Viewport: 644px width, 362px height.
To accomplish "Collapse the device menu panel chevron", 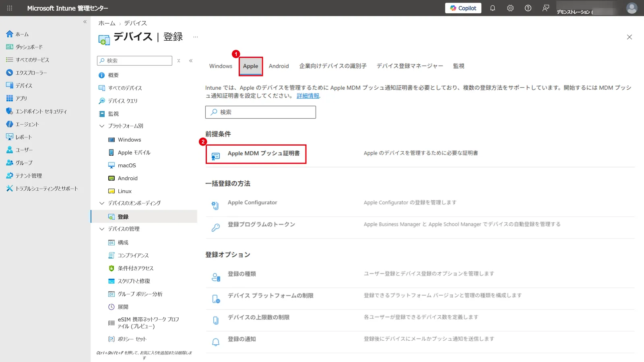I will (191, 61).
